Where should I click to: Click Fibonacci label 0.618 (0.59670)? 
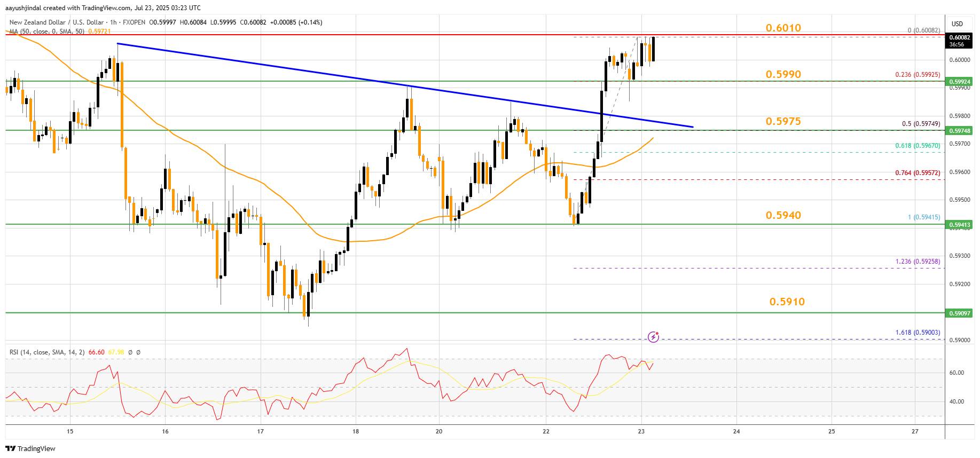[x=918, y=146]
